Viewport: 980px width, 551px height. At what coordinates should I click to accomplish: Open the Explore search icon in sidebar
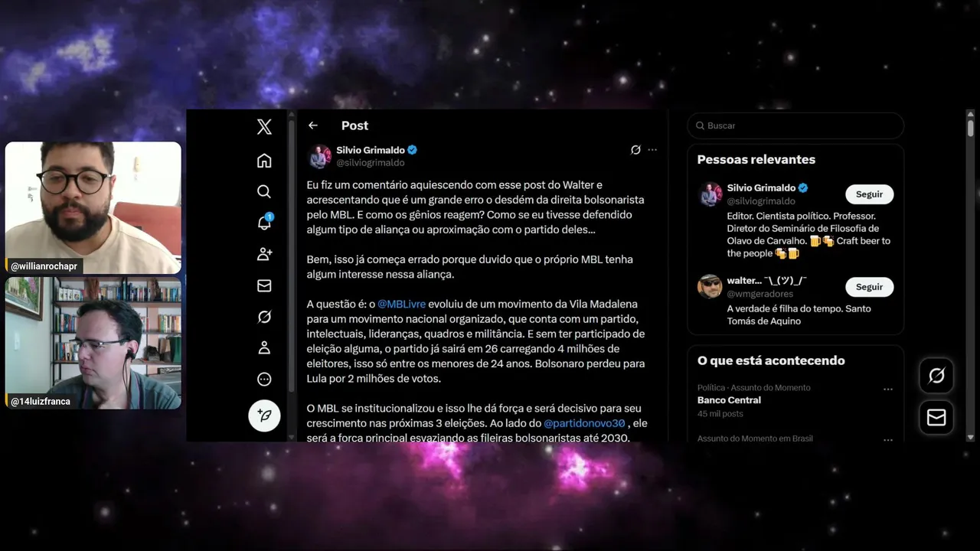click(x=264, y=191)
